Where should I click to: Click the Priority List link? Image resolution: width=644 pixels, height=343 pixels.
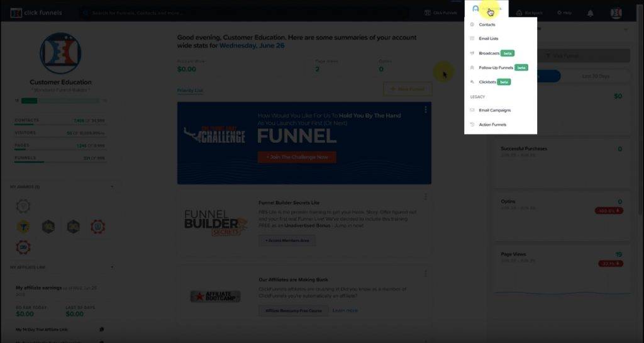point(190,91)
